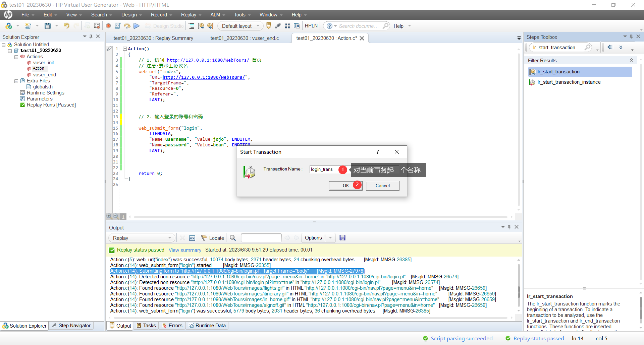644x345 pixels.
Task: Toggle code folding for Action() block
Action: pos(125,49)
